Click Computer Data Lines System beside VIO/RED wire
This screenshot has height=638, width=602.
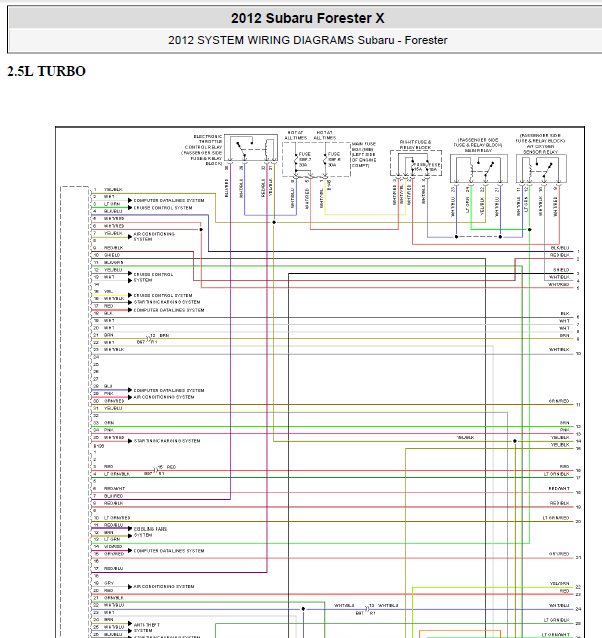(x=169, y=551)
